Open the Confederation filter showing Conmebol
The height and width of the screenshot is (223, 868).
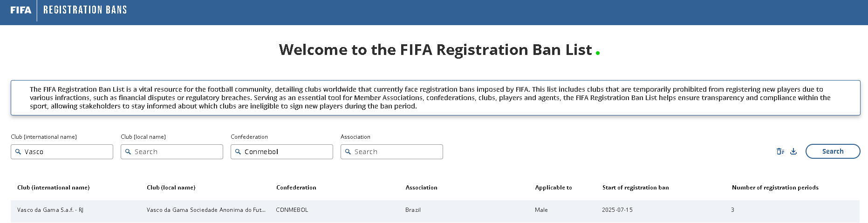282,152
